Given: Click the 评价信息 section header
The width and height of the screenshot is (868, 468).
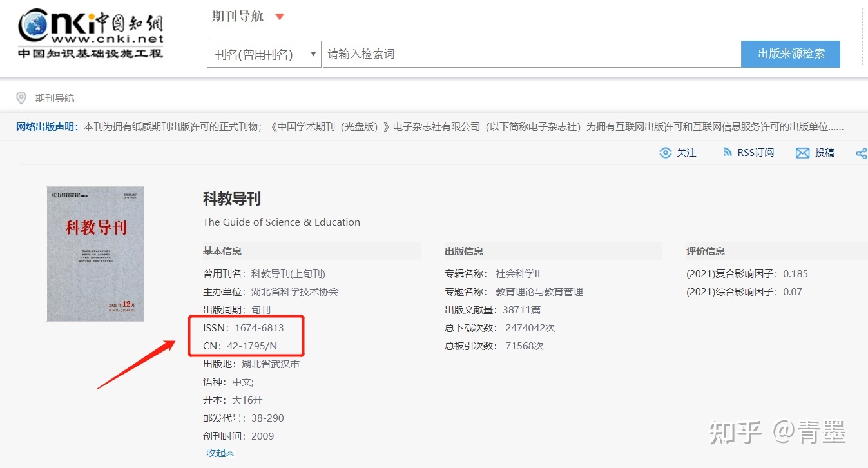Looking at the screenshot, I should (706, 251).
